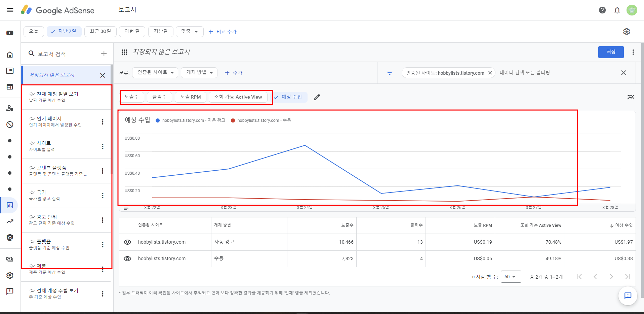Click red 수동 legend dot
The height and width of the screenshot is (314, 644).
[233, 120]
